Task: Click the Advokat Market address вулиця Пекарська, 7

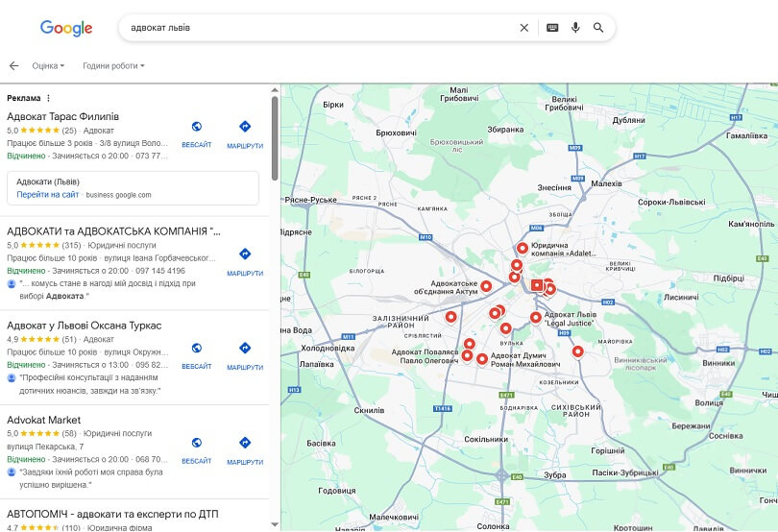Action: [45, 447]
